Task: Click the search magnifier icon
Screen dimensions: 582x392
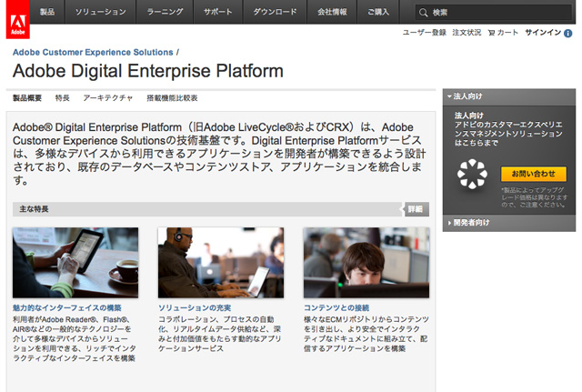Action: point(423,12)
